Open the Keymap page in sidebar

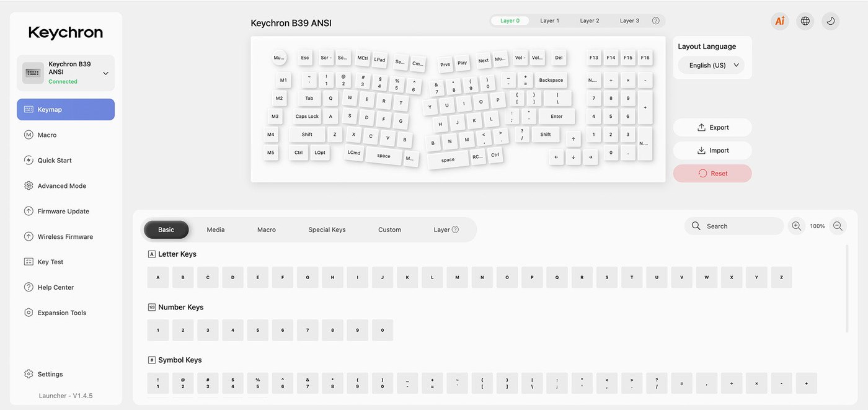[66, 109]
